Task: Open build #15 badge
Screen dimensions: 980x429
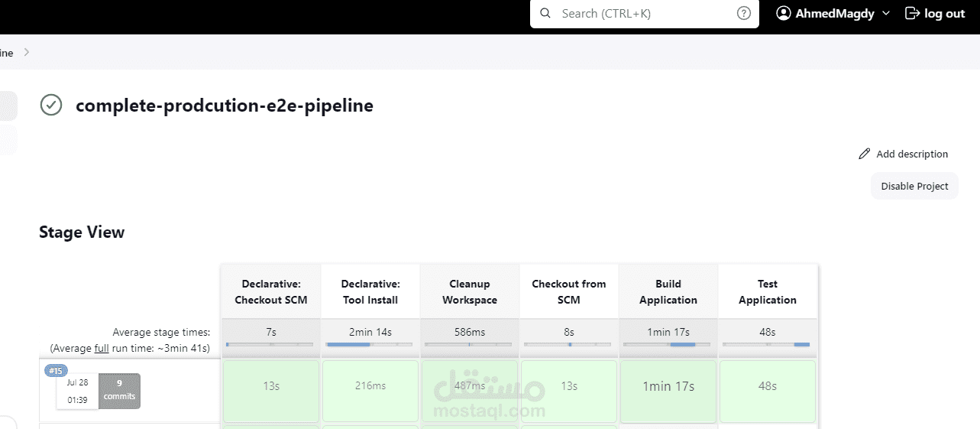Action: [56, 371]
